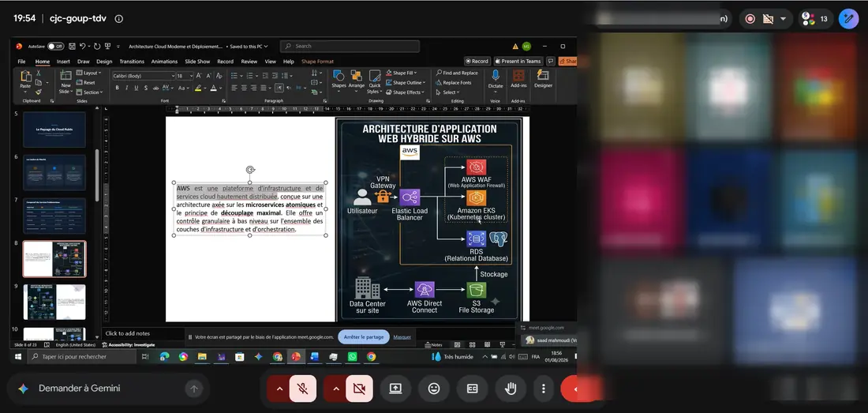Expand the Shape Effects dropdown
The height and width of the screenshot is (413, 868).
click(x=406, y=92)
